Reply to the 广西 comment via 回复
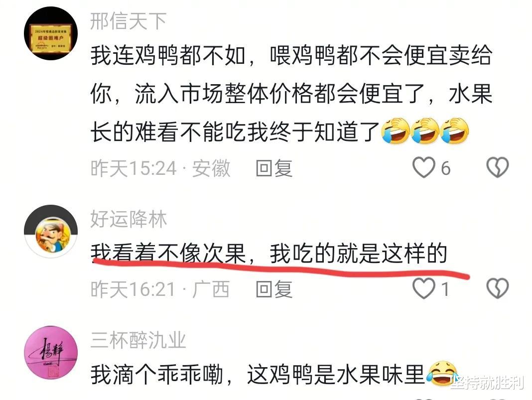This screenshot has height=400, width=532. click(x=274, y=289)
